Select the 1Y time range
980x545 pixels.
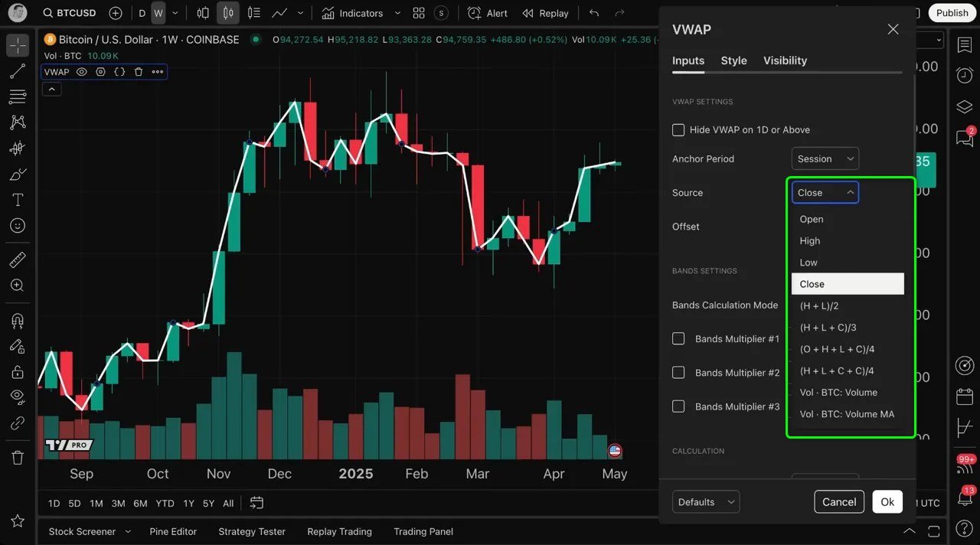(188, 504)
